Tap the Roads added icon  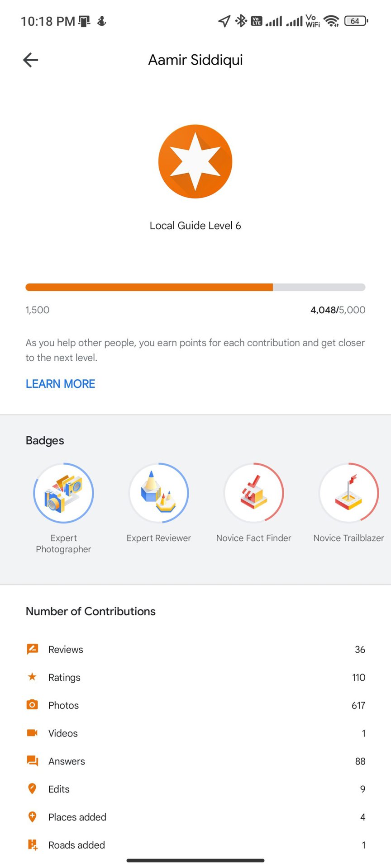click(33, 844)
